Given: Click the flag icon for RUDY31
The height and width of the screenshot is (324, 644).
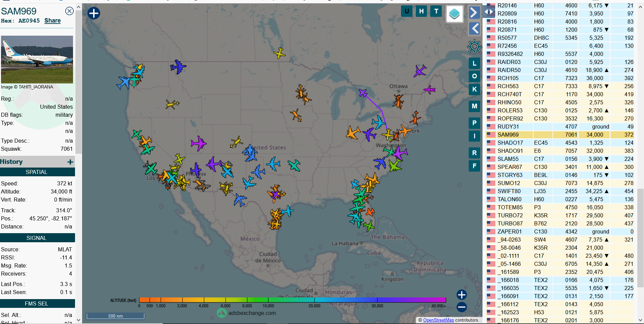Looking at the screenshot, I should click(491, 127).
